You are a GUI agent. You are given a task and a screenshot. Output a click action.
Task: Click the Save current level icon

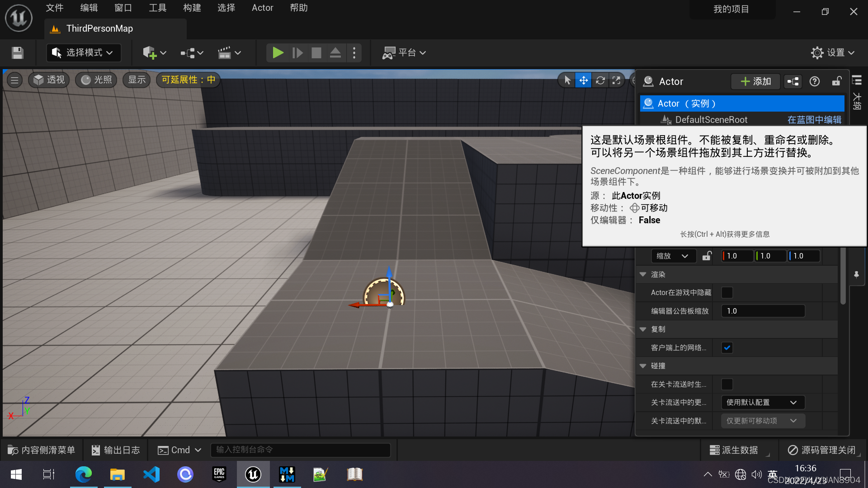(18, 53)
